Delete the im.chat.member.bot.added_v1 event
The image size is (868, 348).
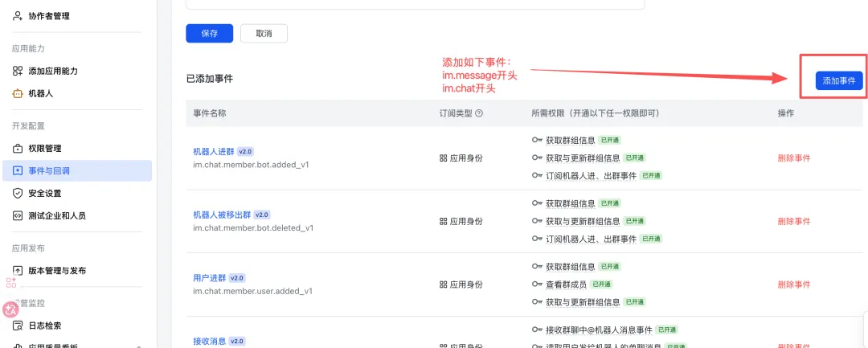coord(794,158)
